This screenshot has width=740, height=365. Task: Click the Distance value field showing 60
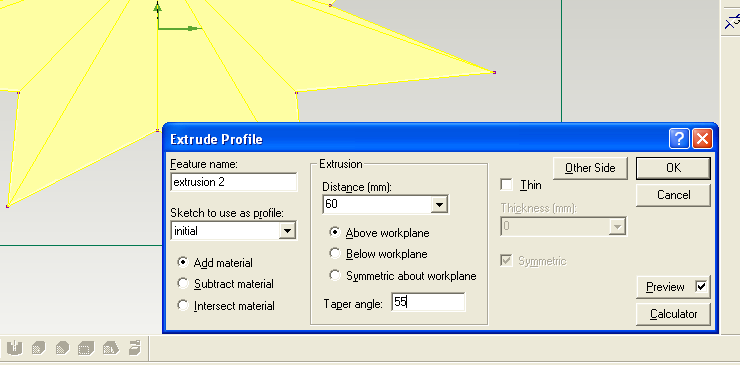pos(378,204)
